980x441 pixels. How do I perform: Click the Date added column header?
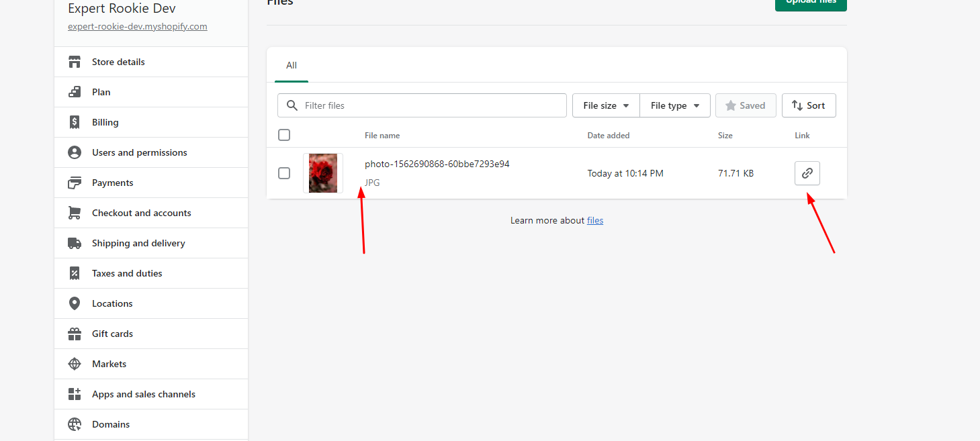point(609,136)
